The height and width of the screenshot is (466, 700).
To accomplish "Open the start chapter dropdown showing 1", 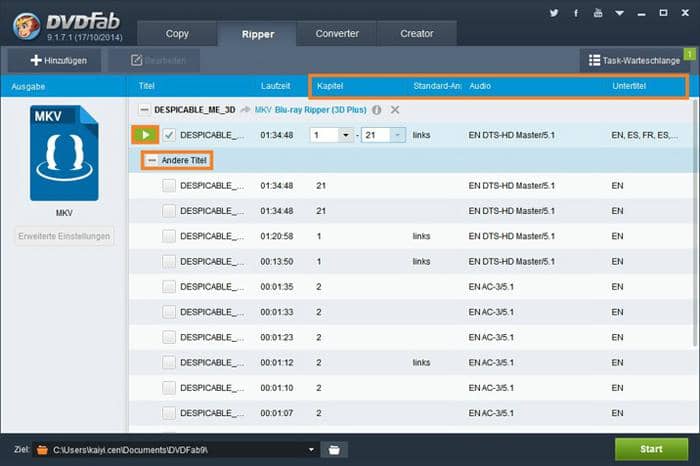I will click(346, 135).
